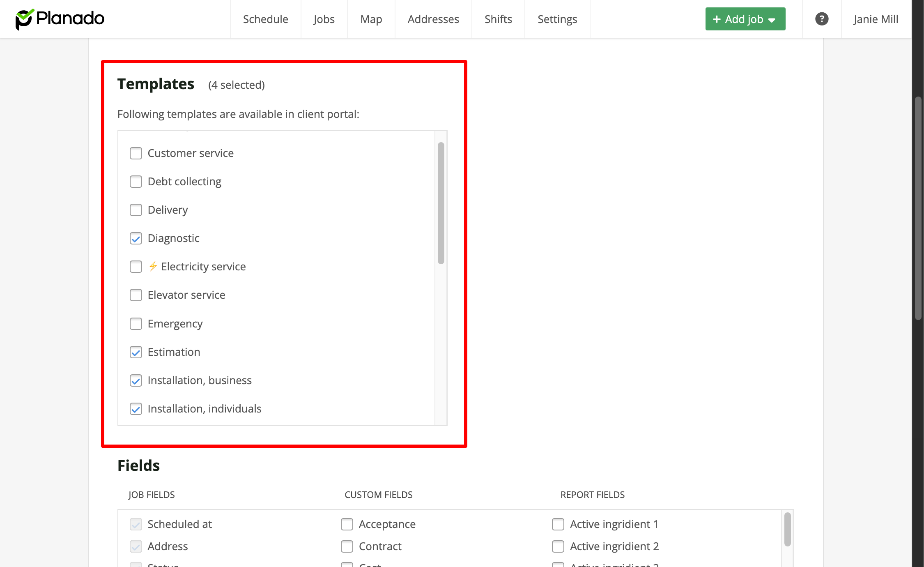The image size is (924, 567).
Task: Open the Schedule tab
Action: pyautogui.click(x=265, y=19)
